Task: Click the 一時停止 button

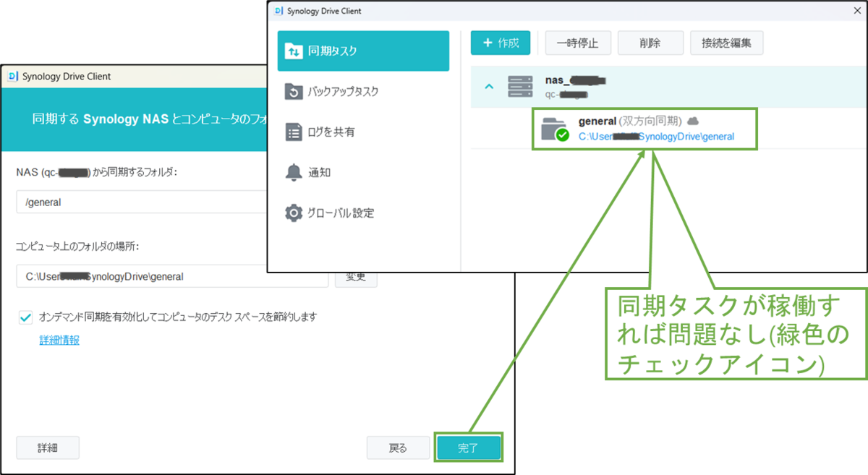Action: [x=578, y=43]
